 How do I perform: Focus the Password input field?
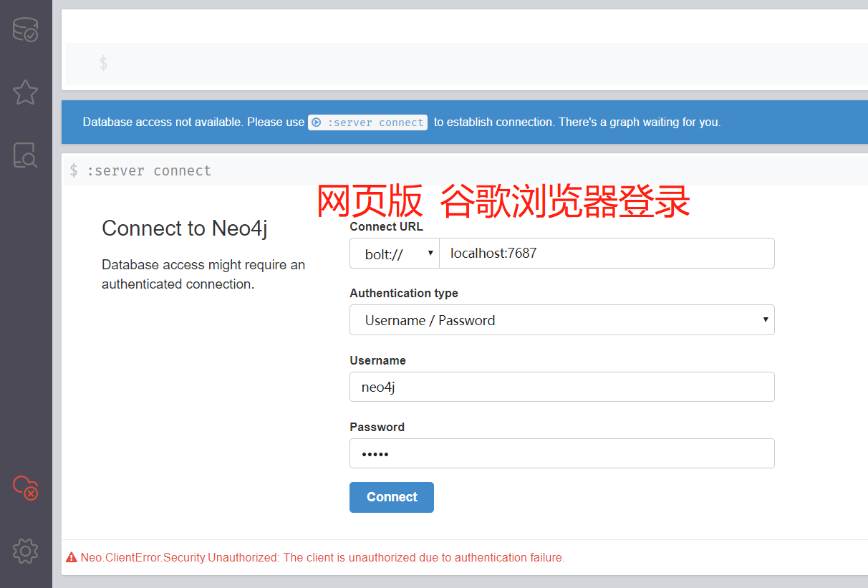click(x=562, y=453)
